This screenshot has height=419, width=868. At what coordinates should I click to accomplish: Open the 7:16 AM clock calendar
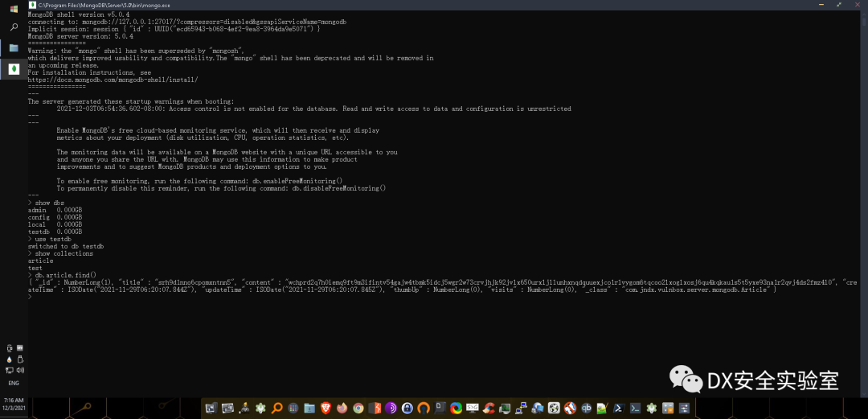14,403
